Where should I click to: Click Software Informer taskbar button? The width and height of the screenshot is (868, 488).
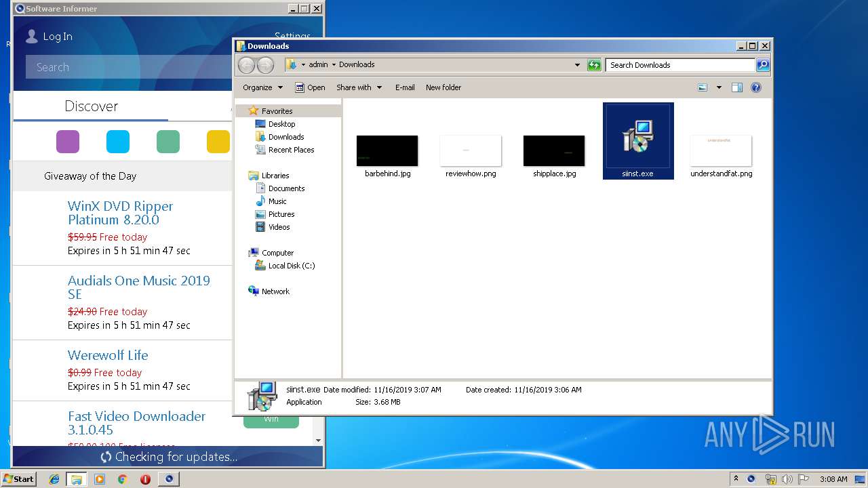pos(169,479)
